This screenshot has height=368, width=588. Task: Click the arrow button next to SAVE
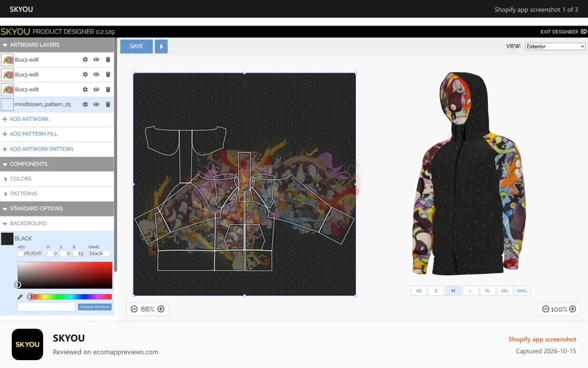pyautogui.click(x=161, y=46)
